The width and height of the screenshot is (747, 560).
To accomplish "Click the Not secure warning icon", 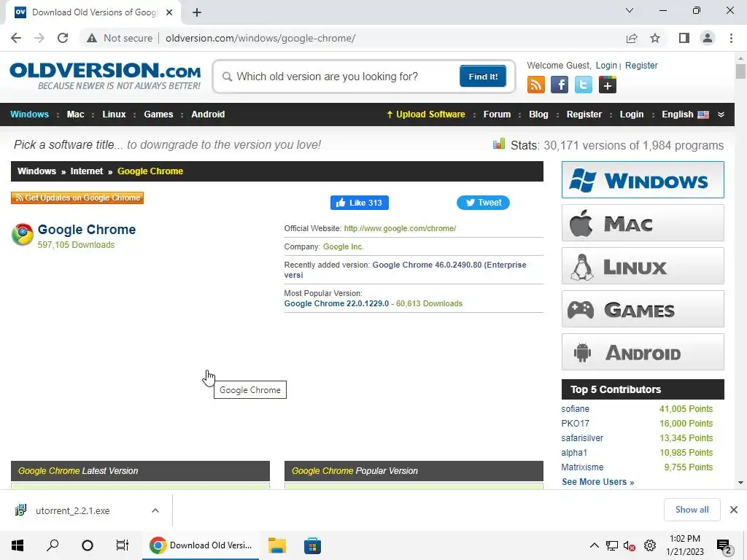I will (x=92, y=38).
